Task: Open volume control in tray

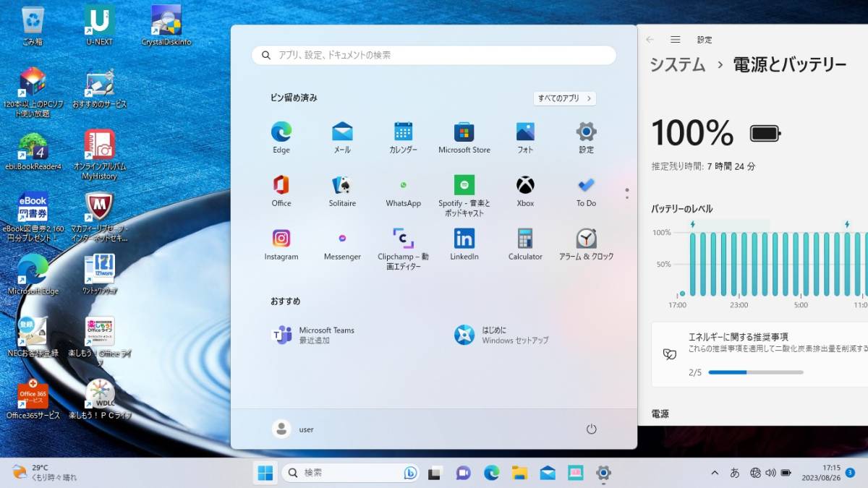Action: pos(770,473)
